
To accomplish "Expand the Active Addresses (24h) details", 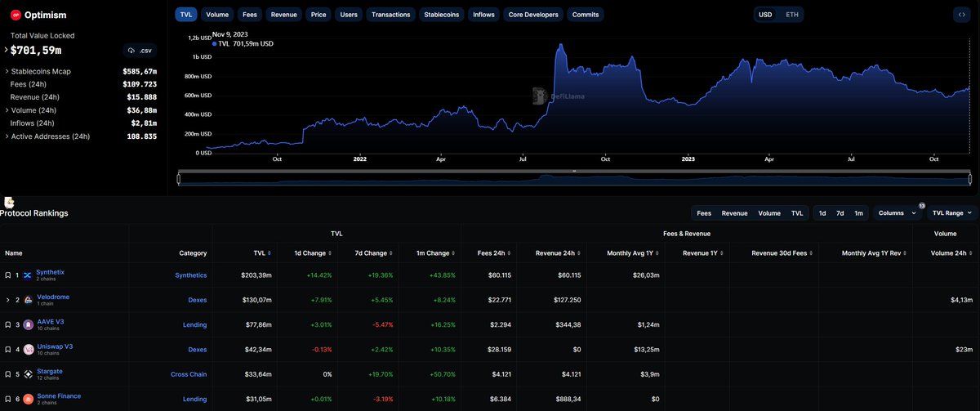I will coord(7,136).
